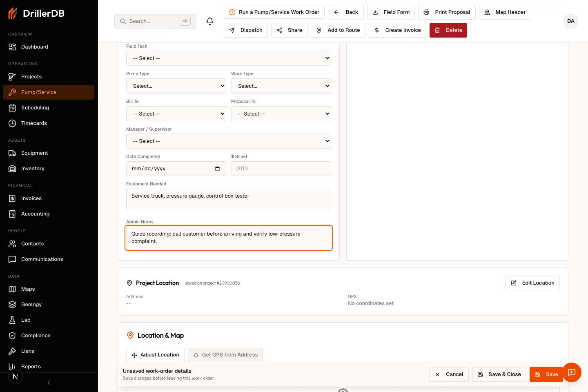
Task: Click Create Invoice
Action: [x=397, y=30]
